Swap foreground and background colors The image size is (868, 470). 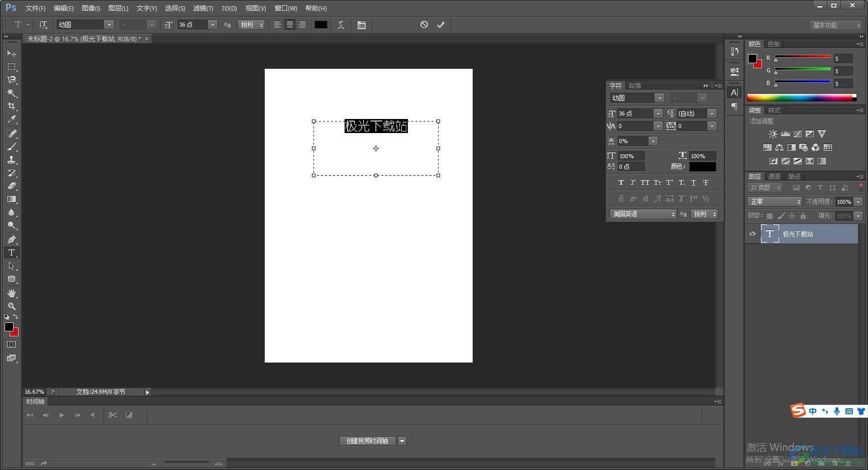click(x=16, y=316)
